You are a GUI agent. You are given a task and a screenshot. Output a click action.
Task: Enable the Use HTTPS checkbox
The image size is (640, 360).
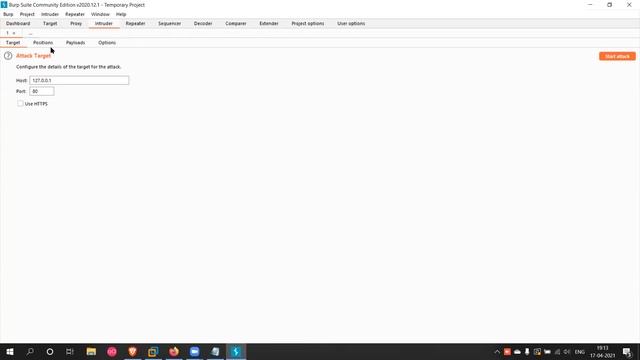20,104
